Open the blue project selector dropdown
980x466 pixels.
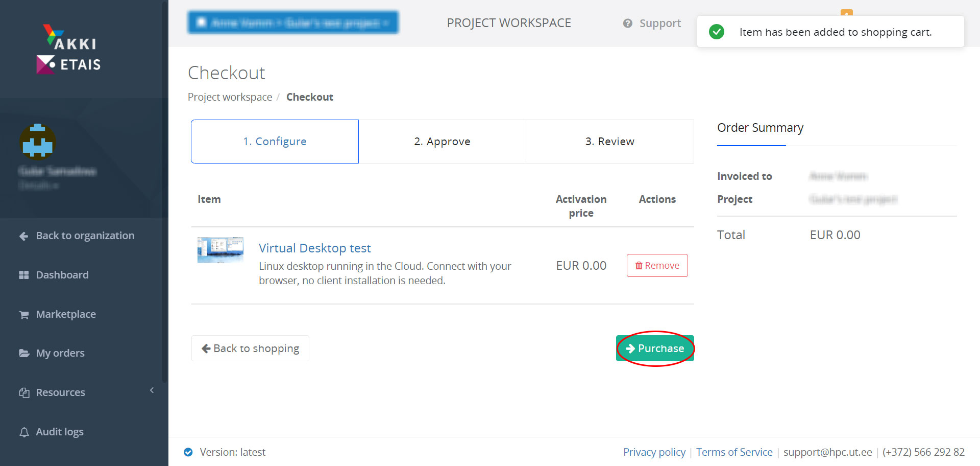293,22
